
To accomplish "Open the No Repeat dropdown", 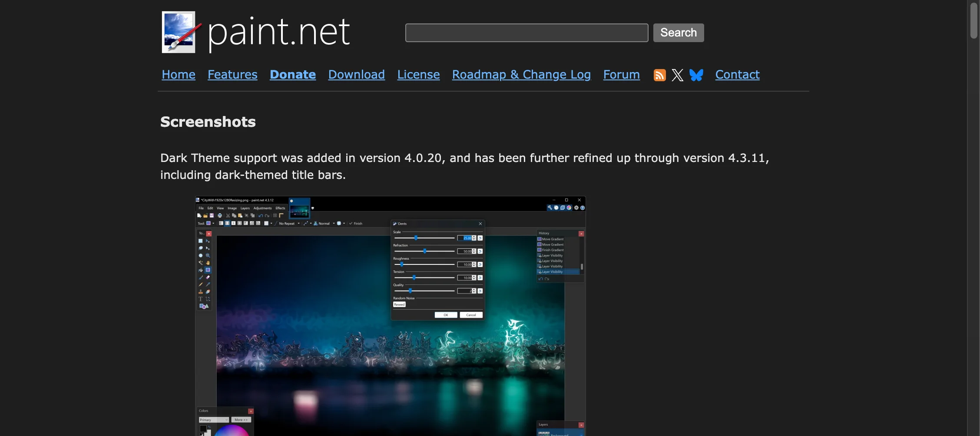I will pyautogui.click(x=289, y=224).
